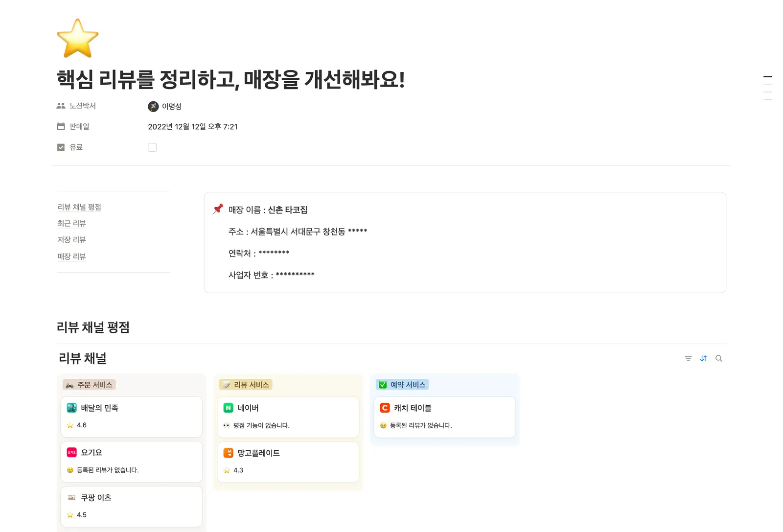The image size is (783, 532).
Task: Click the 네이버 green N icon
Action: coord(228,408)
